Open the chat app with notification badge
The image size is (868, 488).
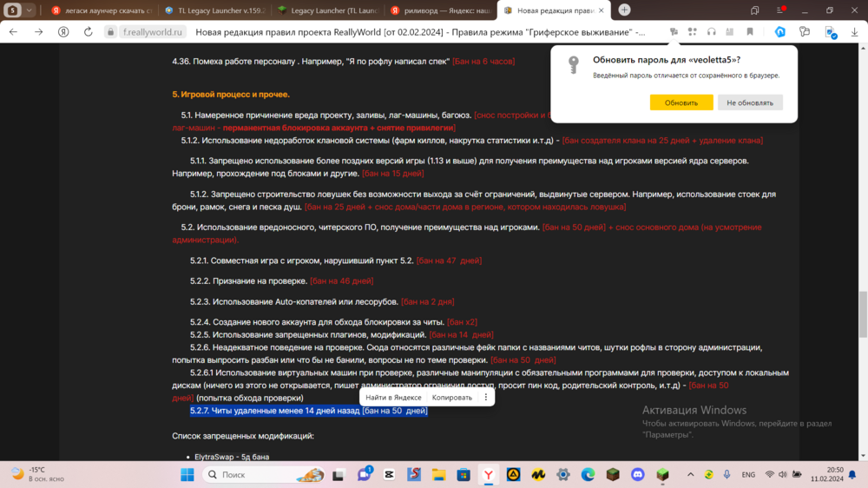364,475
